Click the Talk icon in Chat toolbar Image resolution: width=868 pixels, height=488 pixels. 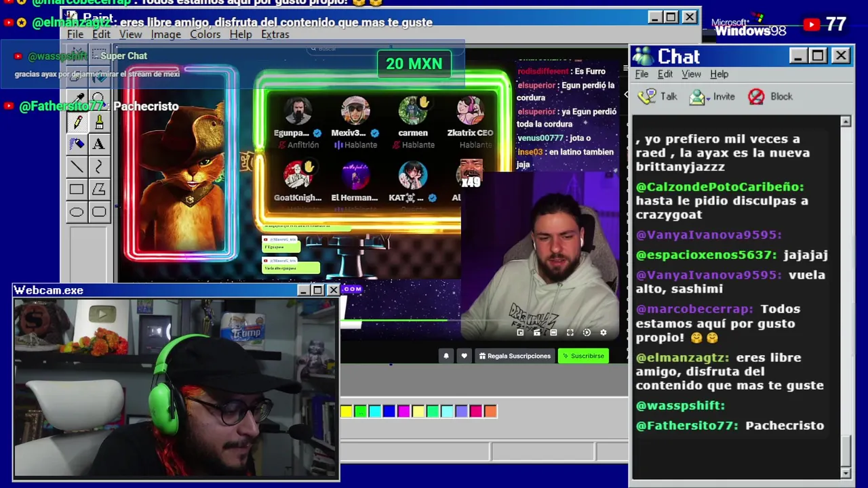[646, 96]
